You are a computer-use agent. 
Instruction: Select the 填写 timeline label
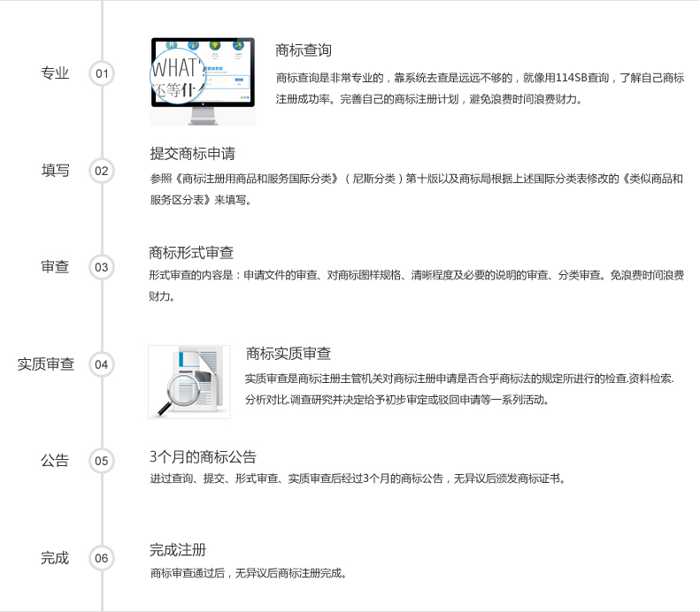56,171
